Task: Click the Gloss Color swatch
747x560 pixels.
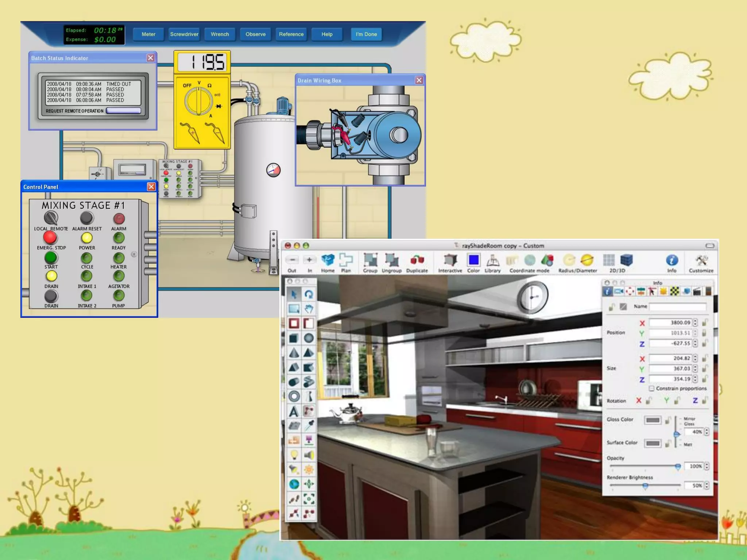Action: [x=652, y=420]
